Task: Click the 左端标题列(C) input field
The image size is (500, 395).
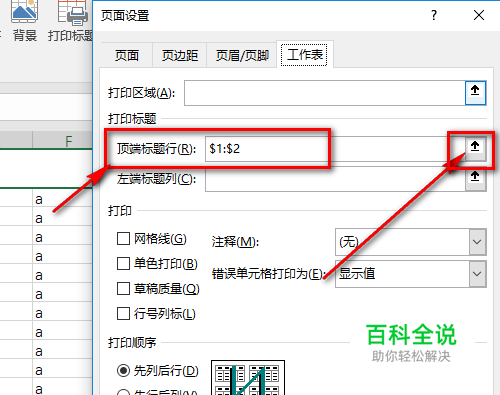Action: (335, 179)
